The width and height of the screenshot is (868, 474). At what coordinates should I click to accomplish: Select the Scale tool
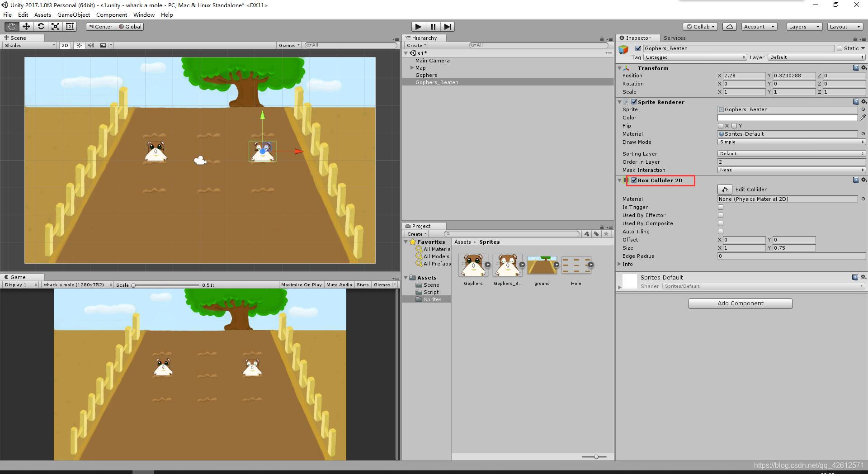pyautogui.click(x=55, y=27)
